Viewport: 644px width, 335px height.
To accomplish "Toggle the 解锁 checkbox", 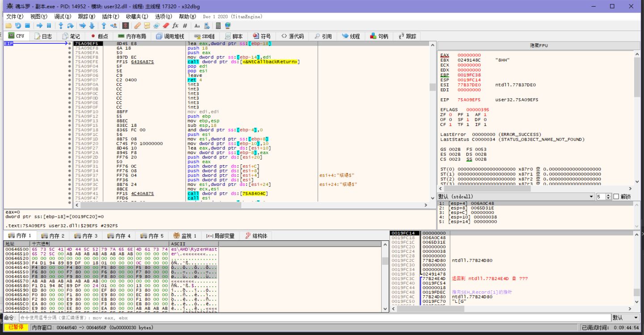I will coord(616,197).
